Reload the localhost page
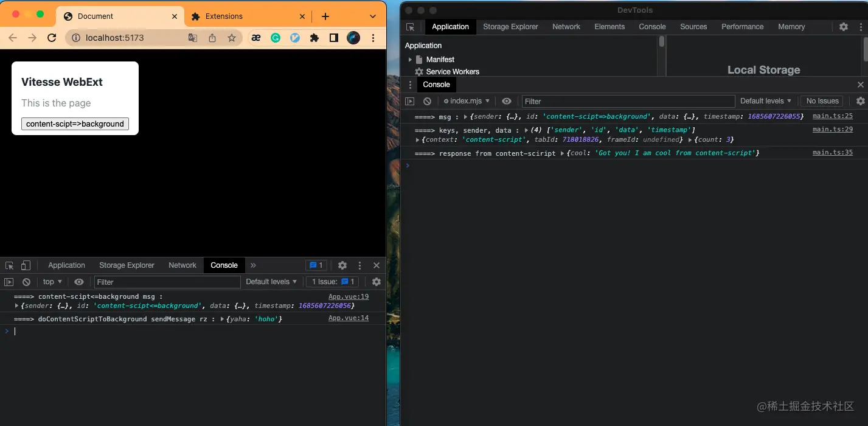Screen dimensions: 868x426 point(52,38)
